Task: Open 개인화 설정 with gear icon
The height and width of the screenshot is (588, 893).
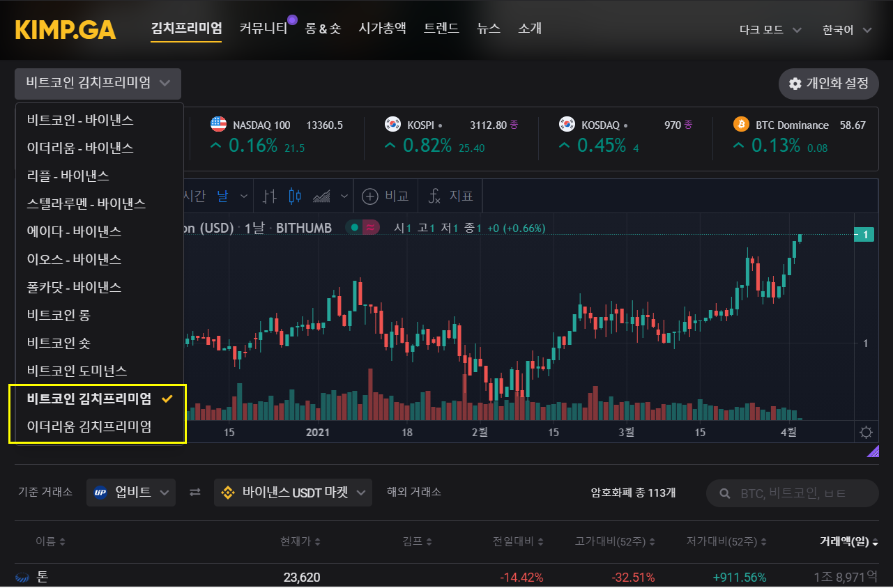Action: [829, 84]
